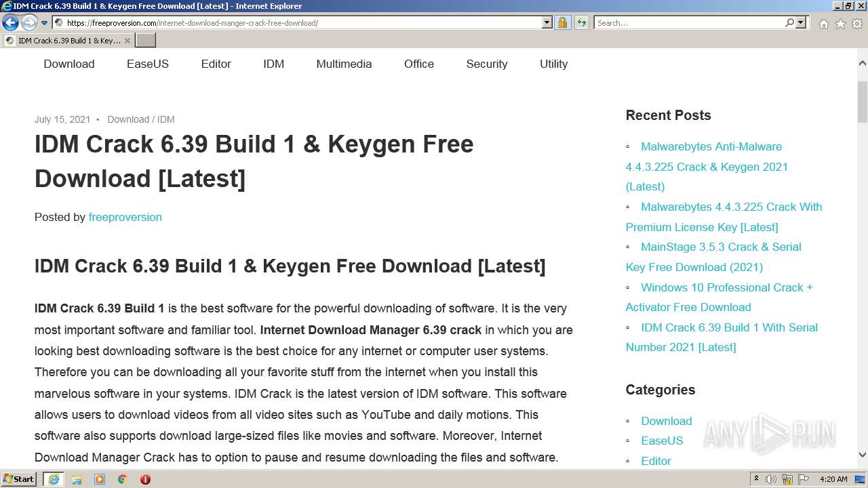Click the page scrollbar up arrow
The width and height of the screenshot is (868, 488).
(863, 64)
